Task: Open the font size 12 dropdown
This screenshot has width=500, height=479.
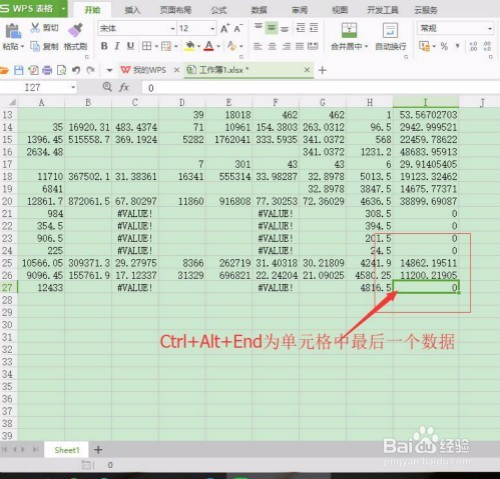Action: point(212,29)
